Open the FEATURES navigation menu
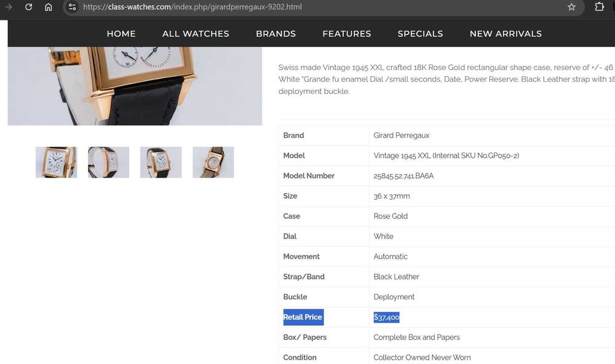 point(347,34)
